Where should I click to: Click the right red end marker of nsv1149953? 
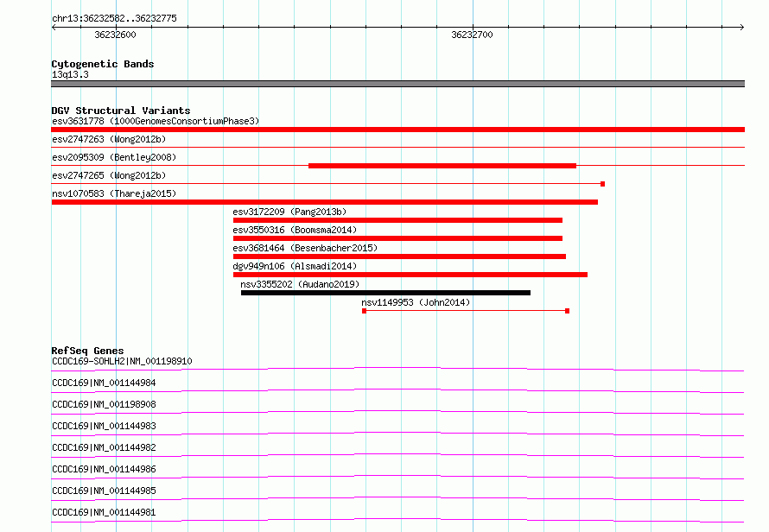point(568,311)
